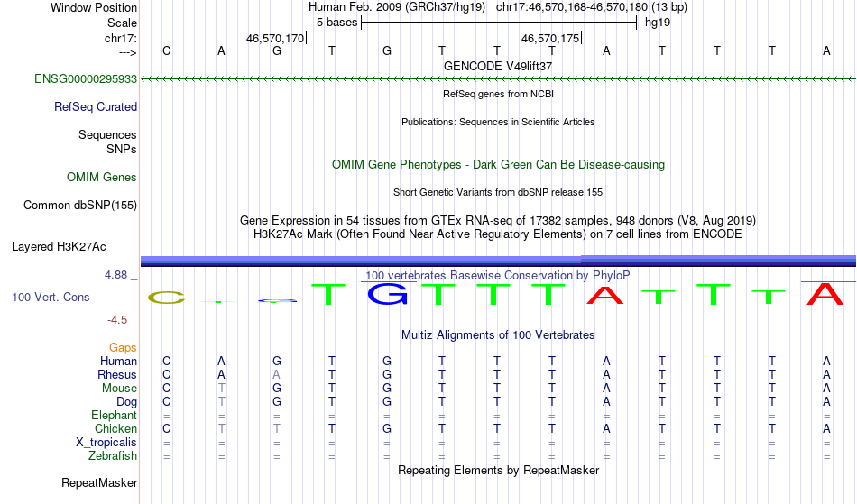This screenshot has width=857, height=504.
Task: Click the blue H3K27Ac signal bar
Action: 498,261
